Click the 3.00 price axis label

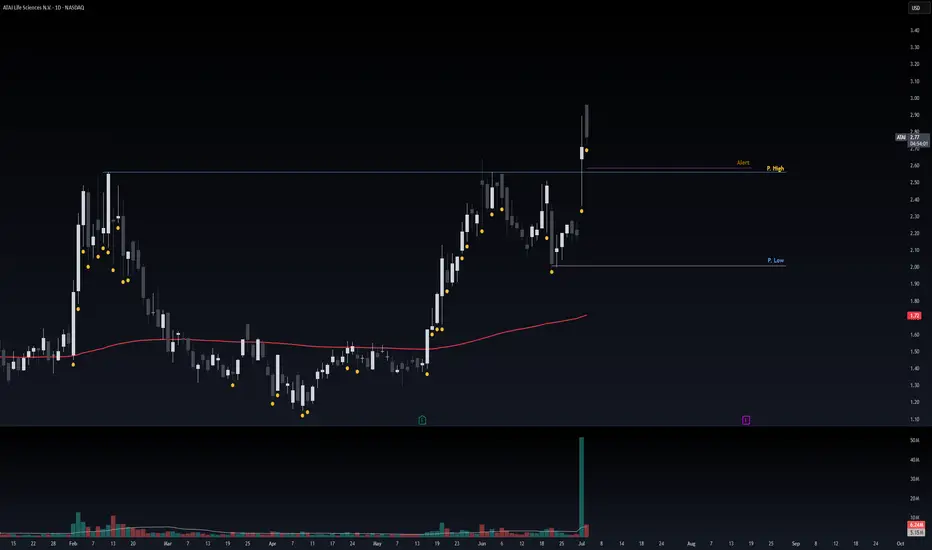(x=914, y=98)
